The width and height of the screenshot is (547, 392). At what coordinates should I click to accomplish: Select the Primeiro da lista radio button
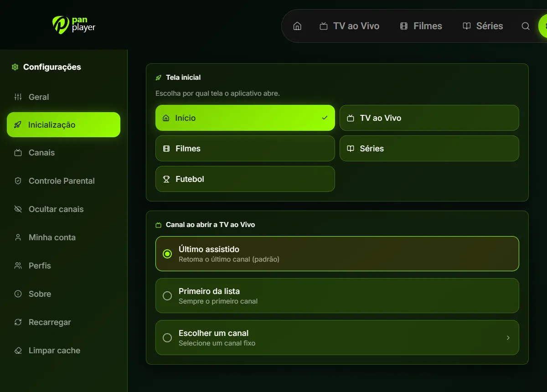tap(167, 296)
